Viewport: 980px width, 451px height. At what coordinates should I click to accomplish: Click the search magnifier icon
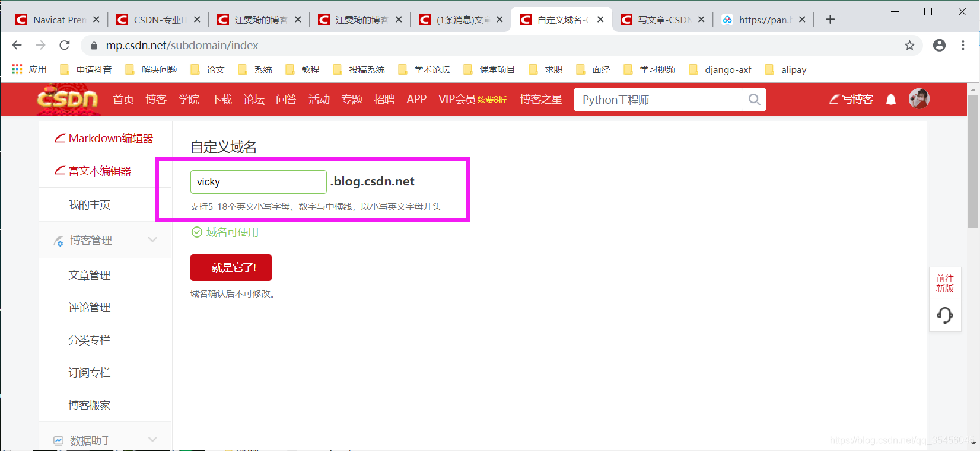click(754, 100)
